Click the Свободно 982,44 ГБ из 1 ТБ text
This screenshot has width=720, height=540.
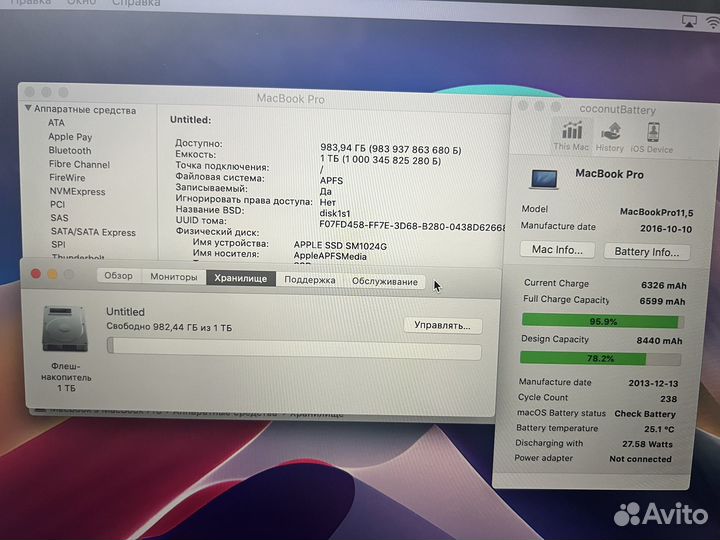pos(169,327)
